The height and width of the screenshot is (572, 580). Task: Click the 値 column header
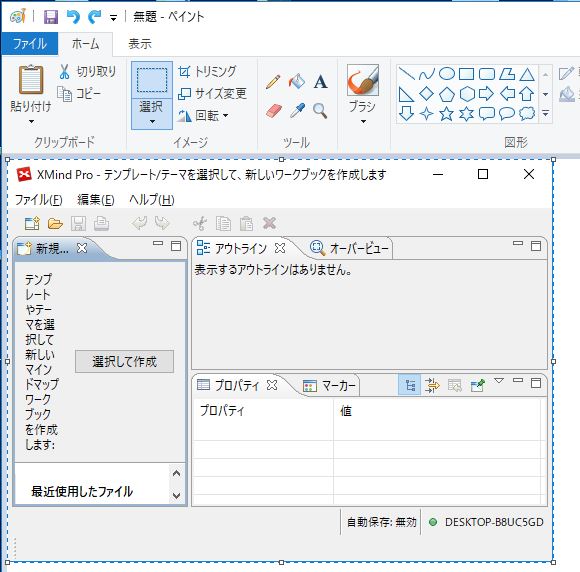pos(346,411)
